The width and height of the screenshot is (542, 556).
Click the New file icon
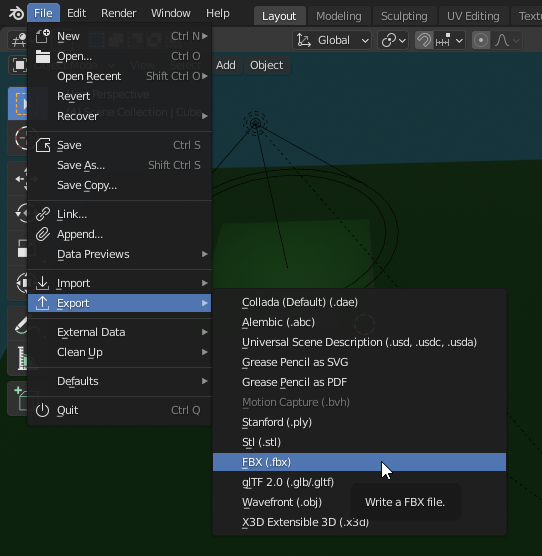click(x=43, y=36)
